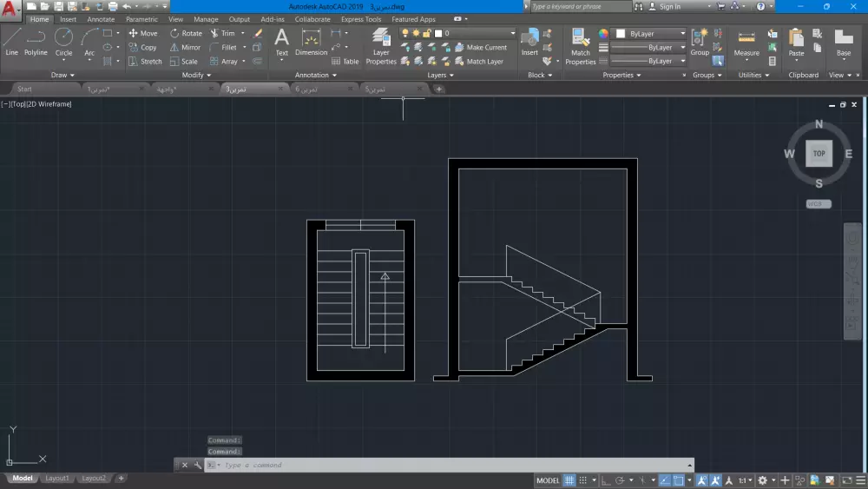
Task: Open the Text annotation tool
Action: click(282, 42)
